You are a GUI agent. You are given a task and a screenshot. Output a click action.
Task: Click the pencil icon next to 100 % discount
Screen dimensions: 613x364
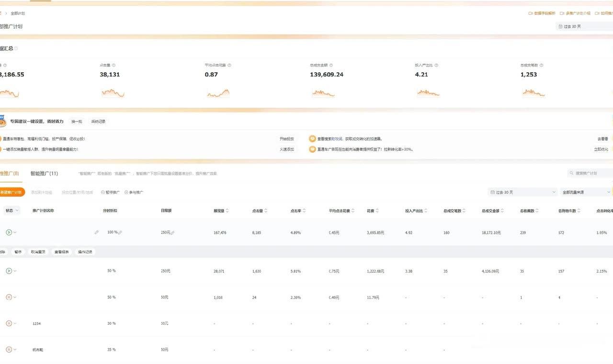120,232
